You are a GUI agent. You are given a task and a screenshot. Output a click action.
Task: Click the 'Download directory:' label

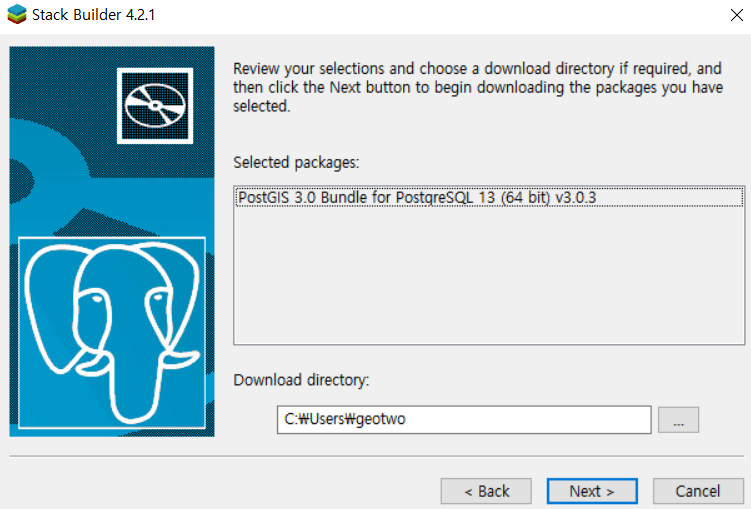coord(301,380)
